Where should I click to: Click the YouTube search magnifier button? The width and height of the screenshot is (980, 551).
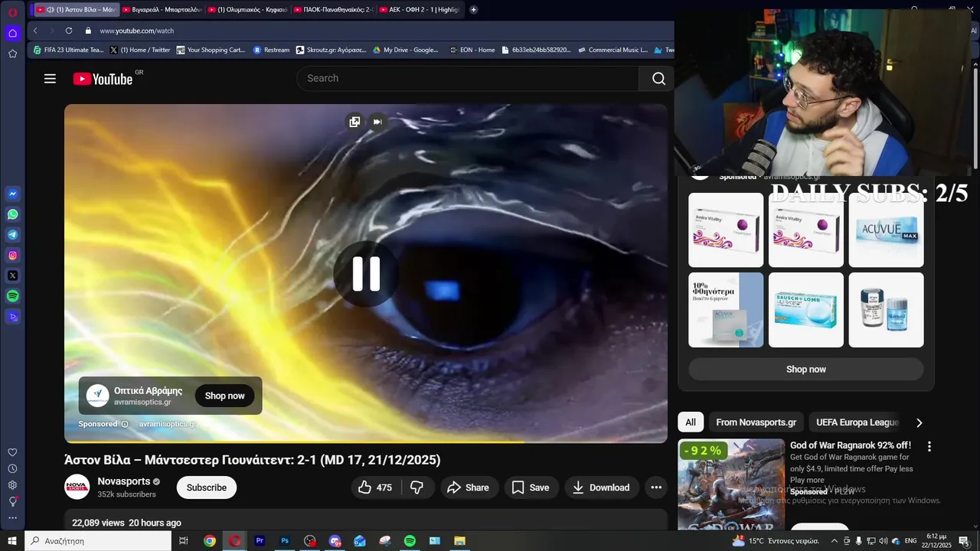658,78
